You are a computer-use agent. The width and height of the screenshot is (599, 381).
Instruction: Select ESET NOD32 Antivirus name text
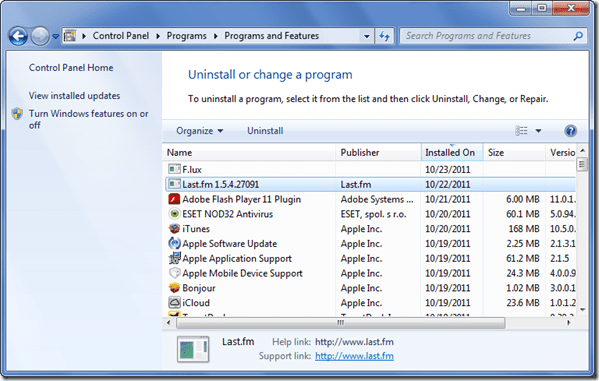point(227,214)
